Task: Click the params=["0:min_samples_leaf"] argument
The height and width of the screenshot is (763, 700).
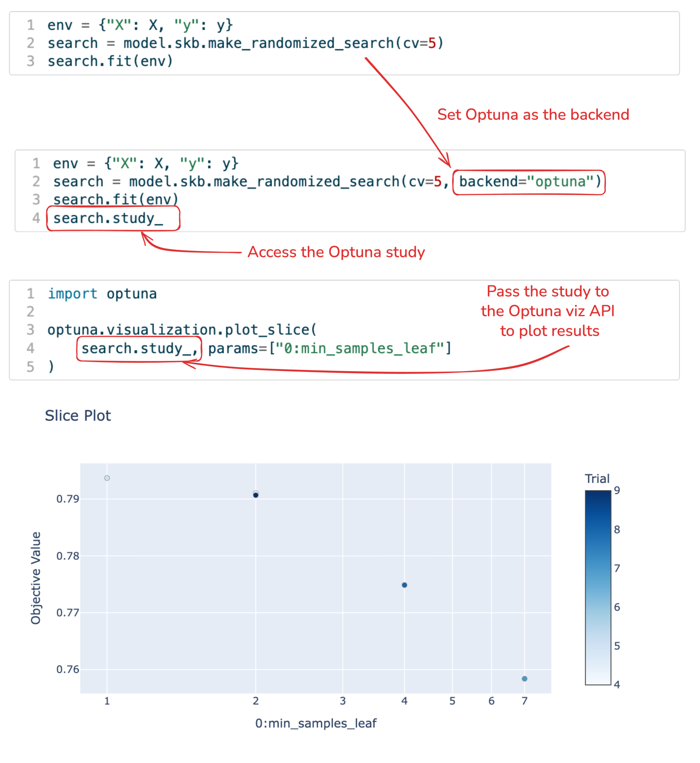Action: pyautogui.click(x=330, y=349)
